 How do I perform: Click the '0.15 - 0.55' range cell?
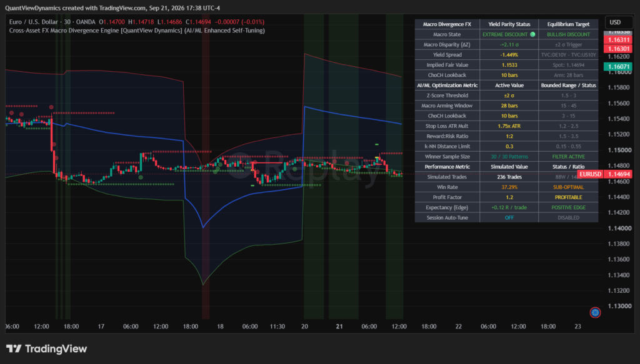pyautogui.click(x=568, y=146)
